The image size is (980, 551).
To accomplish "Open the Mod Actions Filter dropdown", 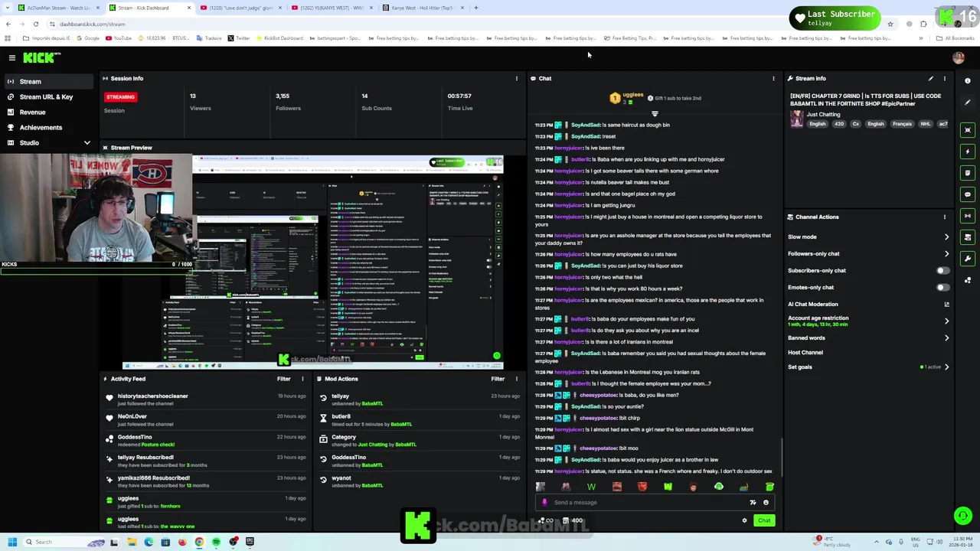I will pos(498,379).
